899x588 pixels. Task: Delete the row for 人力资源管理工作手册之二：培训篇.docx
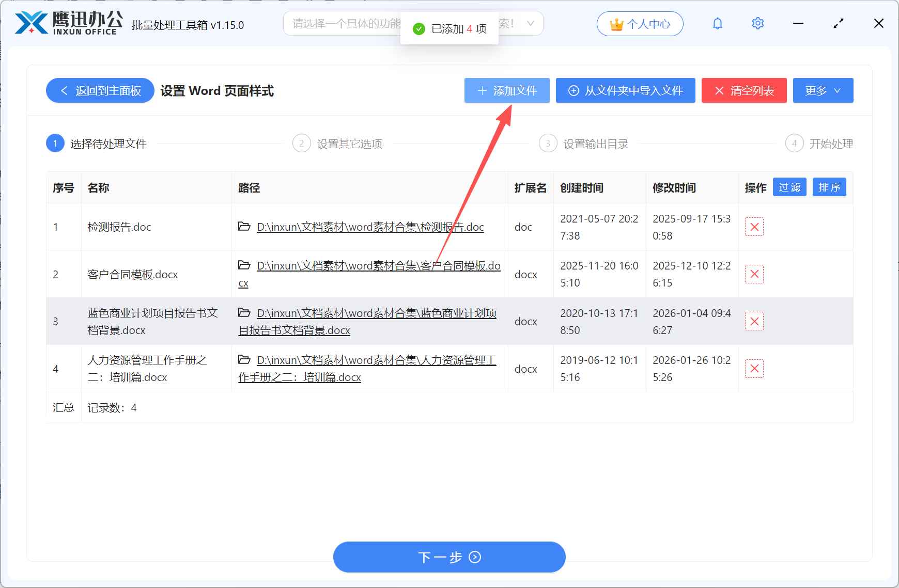coord(754,368)
